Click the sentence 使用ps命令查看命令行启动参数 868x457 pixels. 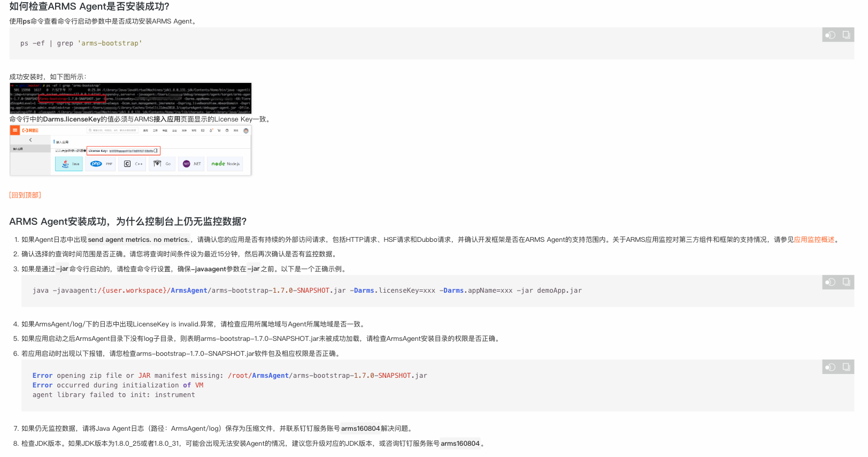point(104,21)
